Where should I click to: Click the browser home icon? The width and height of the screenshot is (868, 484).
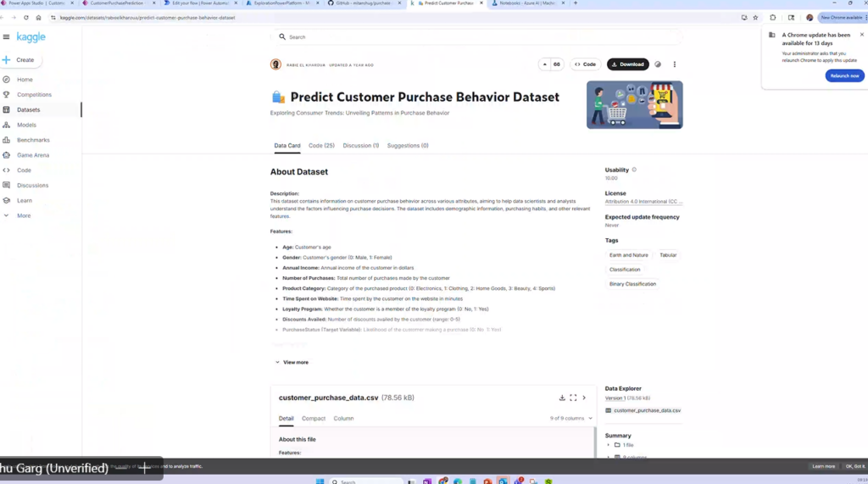coord(38,18)
